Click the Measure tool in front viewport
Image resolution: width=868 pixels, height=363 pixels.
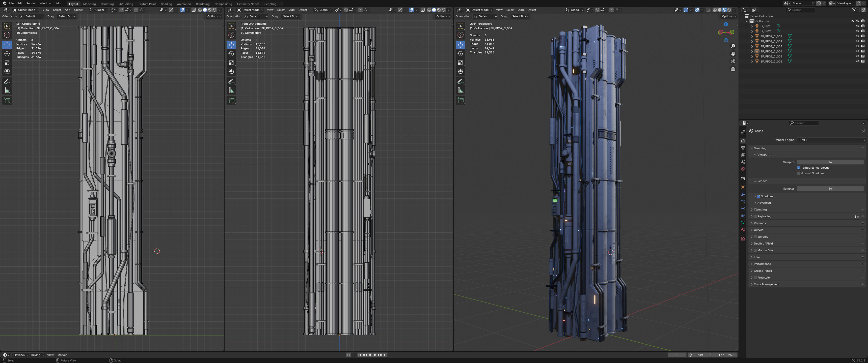[231, 90]
